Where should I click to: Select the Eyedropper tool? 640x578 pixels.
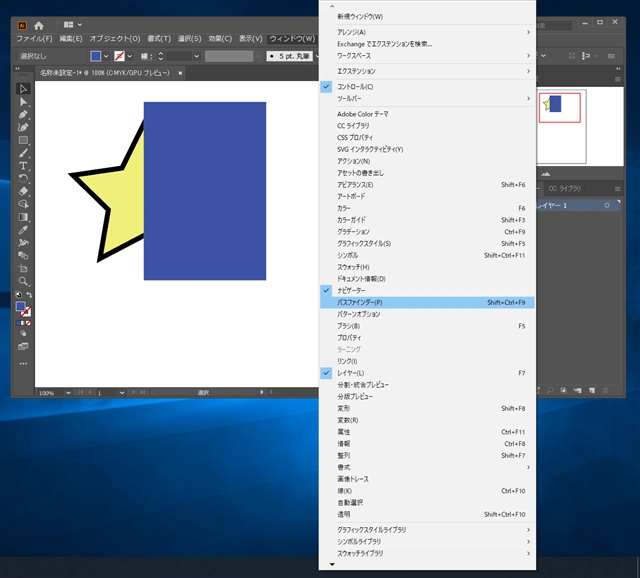(x=23, y=230)
